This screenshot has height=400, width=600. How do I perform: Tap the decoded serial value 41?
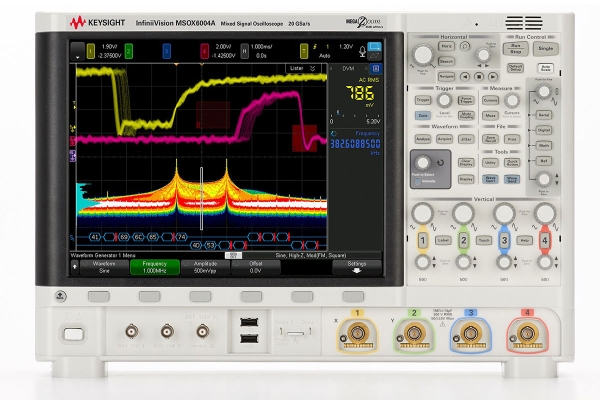point(95,237)
